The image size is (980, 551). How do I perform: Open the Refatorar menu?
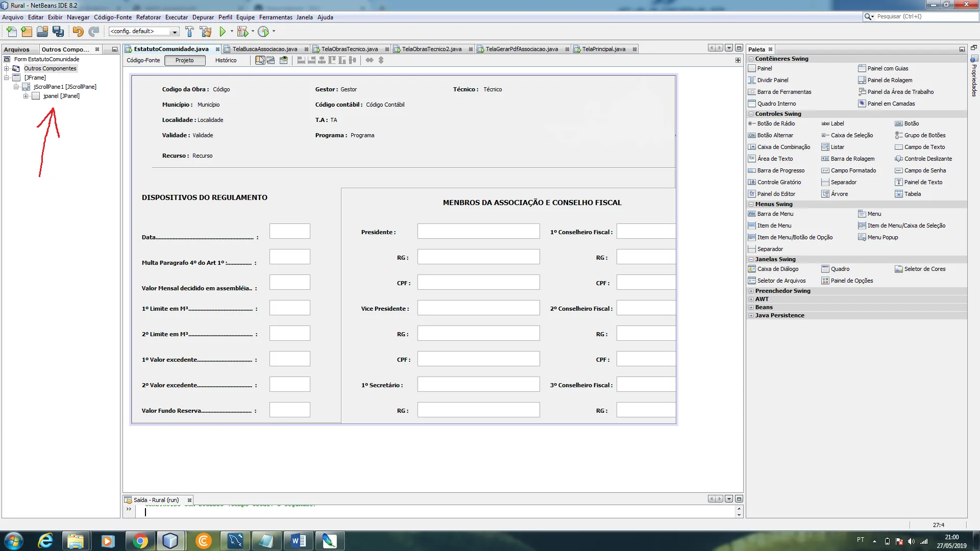[148, 17]
